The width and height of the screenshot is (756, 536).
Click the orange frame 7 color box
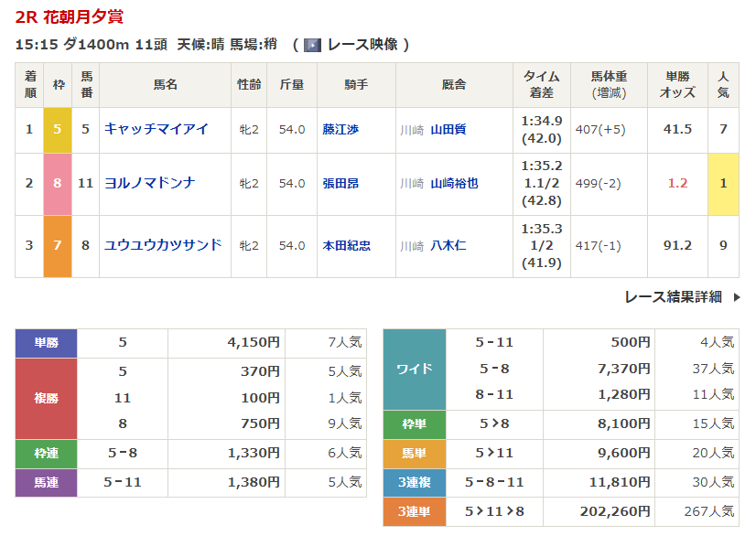point(57,246)
